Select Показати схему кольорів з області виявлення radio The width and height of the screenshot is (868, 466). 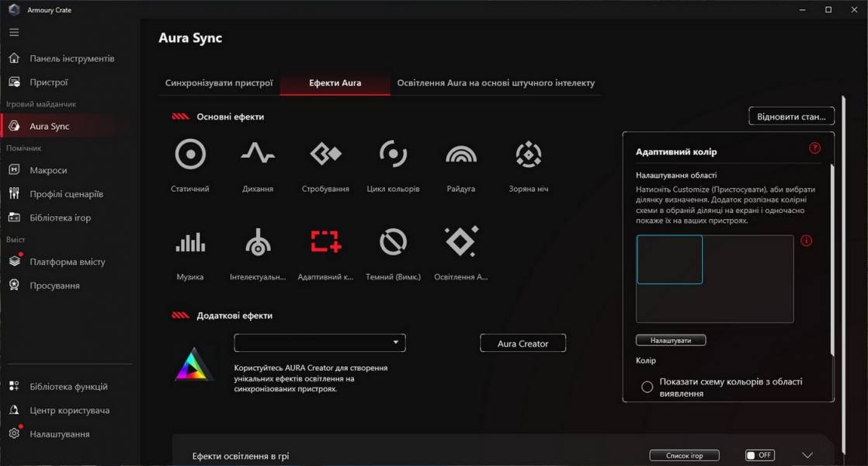click(x=647, y=387)
